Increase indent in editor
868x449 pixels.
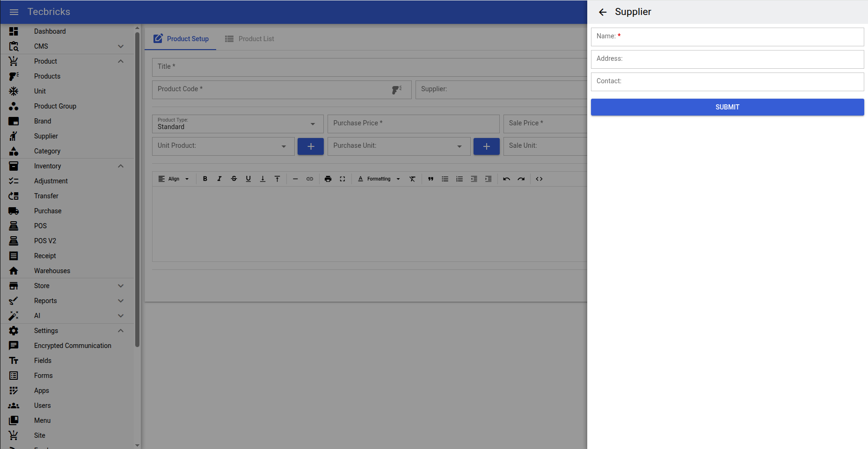(x=489, y=179)
